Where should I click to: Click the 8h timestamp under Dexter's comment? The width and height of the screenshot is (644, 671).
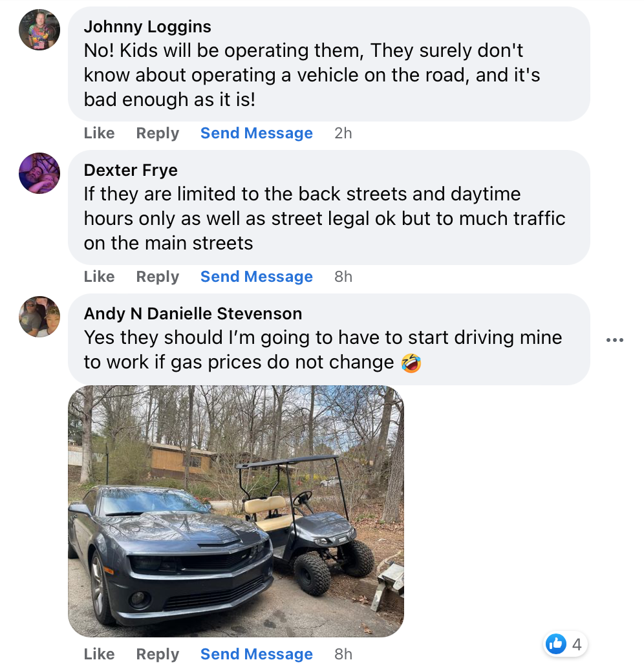pos(343,277)
